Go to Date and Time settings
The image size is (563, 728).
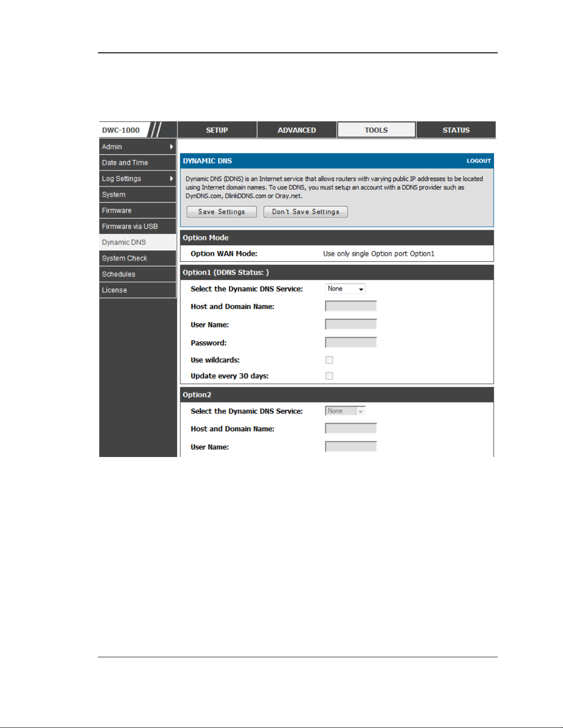137,163
